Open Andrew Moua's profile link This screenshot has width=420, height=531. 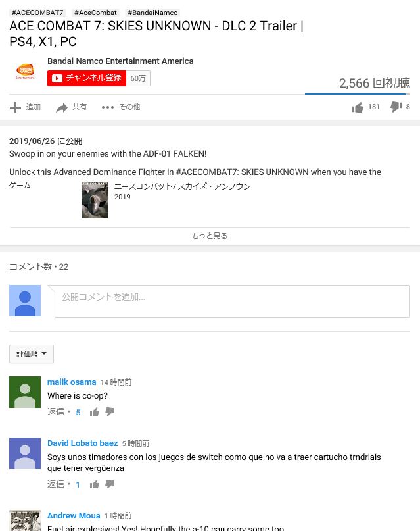click(x=74, y=515)
